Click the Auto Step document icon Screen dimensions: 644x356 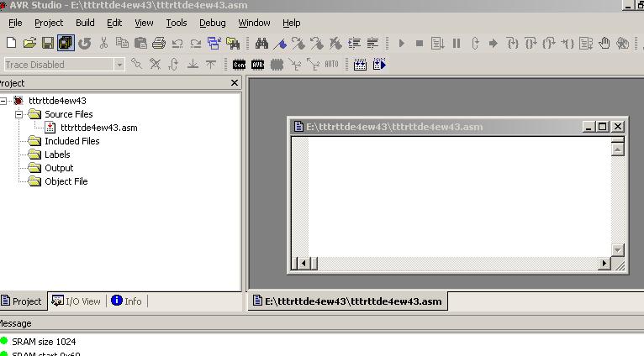[x=586, y=43]
